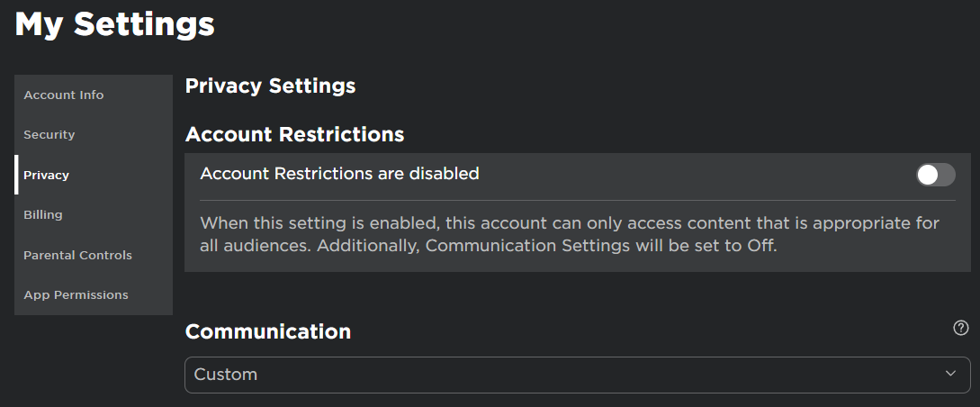Click the empty sidebar area below App Permissions
This screenshot has width=980, height=407.
pos(93,311)
